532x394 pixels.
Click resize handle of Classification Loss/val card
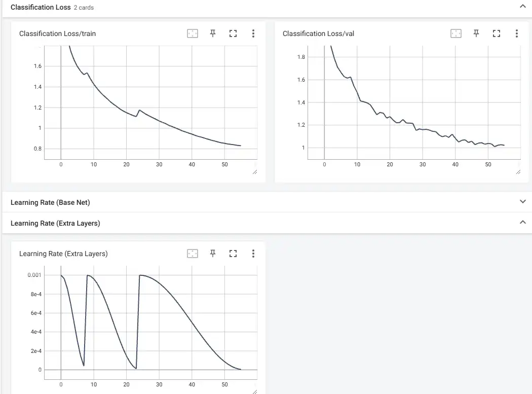pyautogui.click(x=518, y=172)
